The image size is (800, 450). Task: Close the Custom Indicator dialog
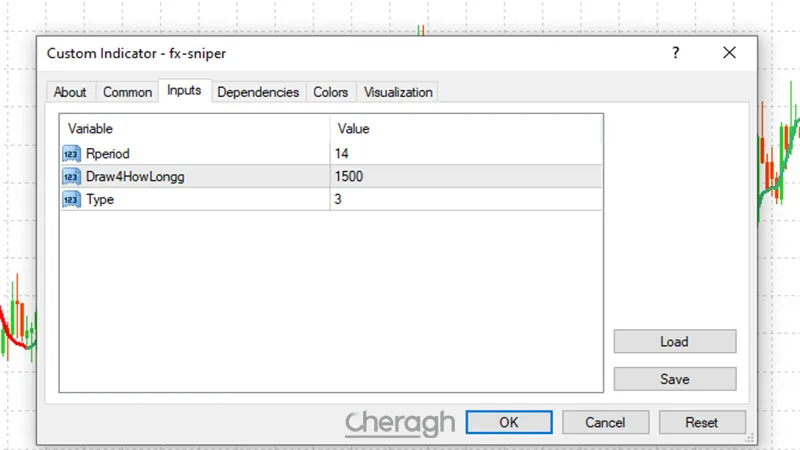point(731,53)
